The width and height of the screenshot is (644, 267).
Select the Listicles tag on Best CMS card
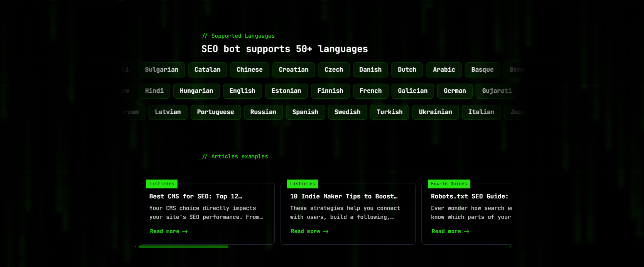coord(162,184)
